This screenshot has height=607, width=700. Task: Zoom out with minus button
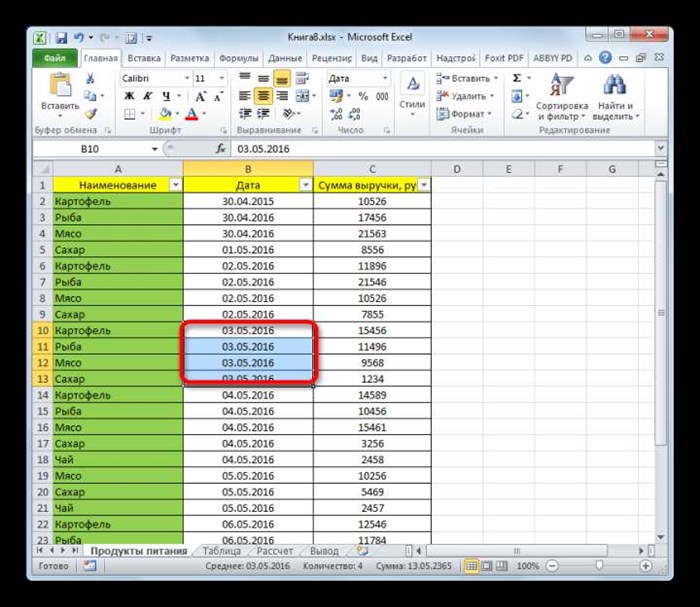tap(553, 566)
